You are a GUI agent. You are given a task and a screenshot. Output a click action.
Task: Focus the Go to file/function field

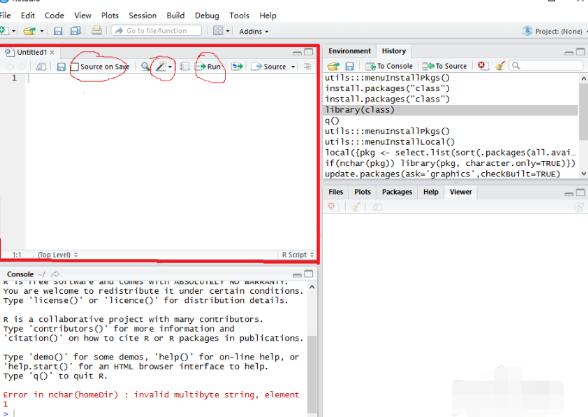click(x=156, y=31)
